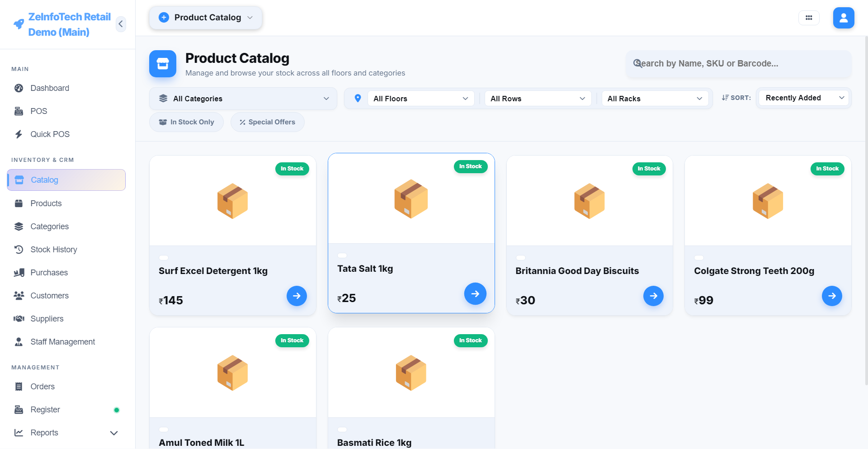Click In Stock badge on Basmati Rice card
Image resolution: width=868 pixels, height=449 pixels.
click(471, 340)
